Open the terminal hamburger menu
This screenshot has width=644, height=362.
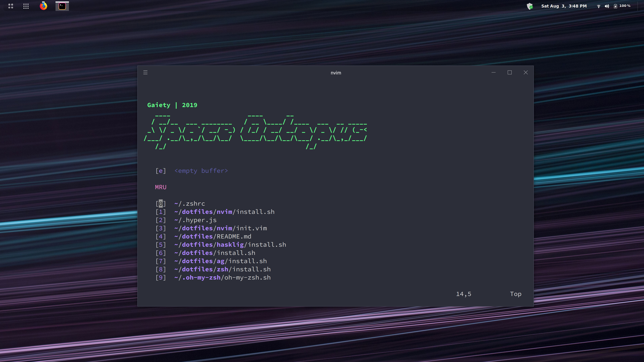pos(145,72)
